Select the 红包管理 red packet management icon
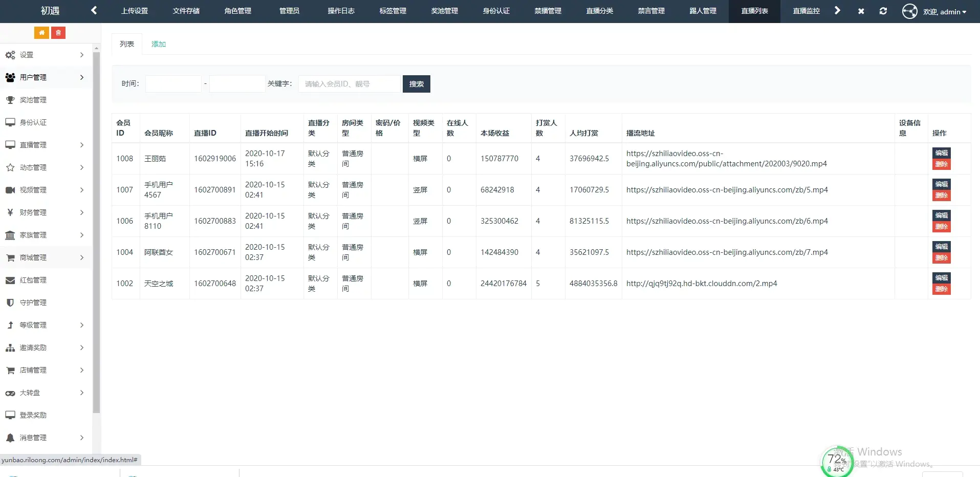The height and width of the screenshot is (477, 980). [10, 279]
